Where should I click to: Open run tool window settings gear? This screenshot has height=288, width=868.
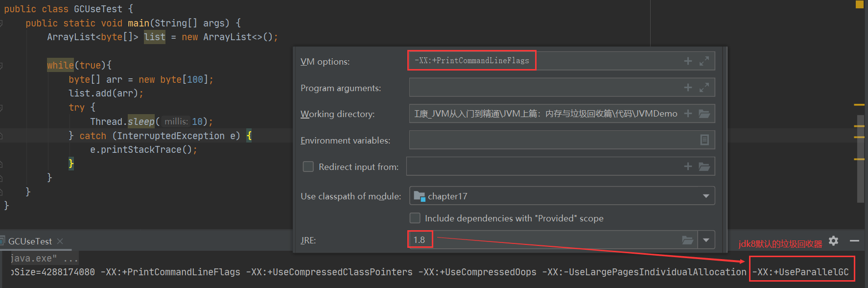tap(833, 240)
